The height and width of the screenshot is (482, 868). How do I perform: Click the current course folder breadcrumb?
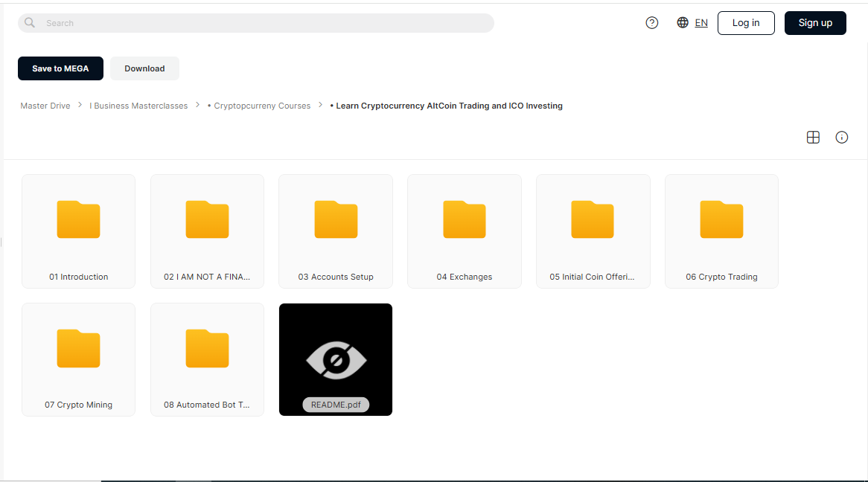(446, 106)
